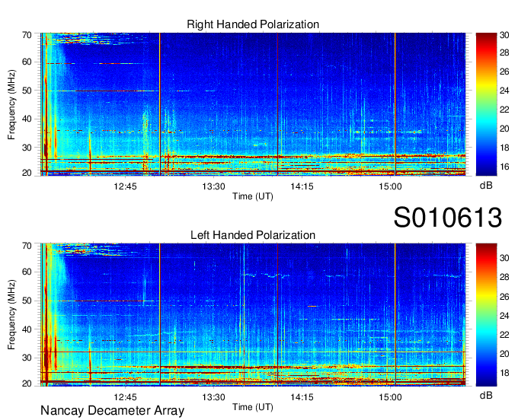Click the 26 dB label on top colorbar
Viewport: 518px width, 420px height.
point(504,72)
